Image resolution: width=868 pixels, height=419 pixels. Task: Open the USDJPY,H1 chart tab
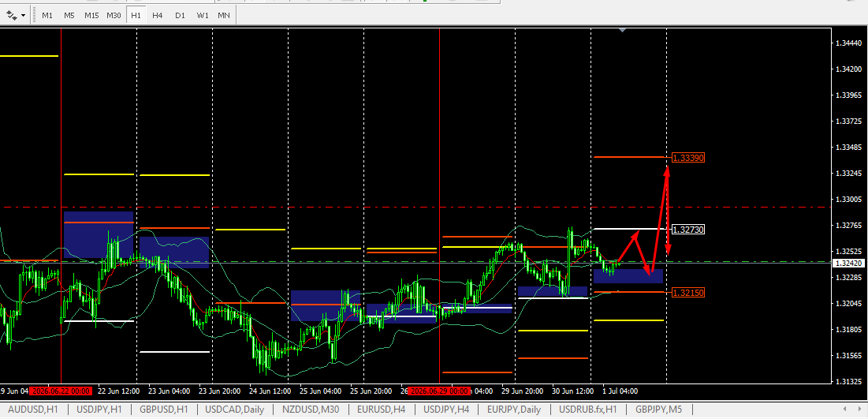pyautogui.click(x=99, y=409)
